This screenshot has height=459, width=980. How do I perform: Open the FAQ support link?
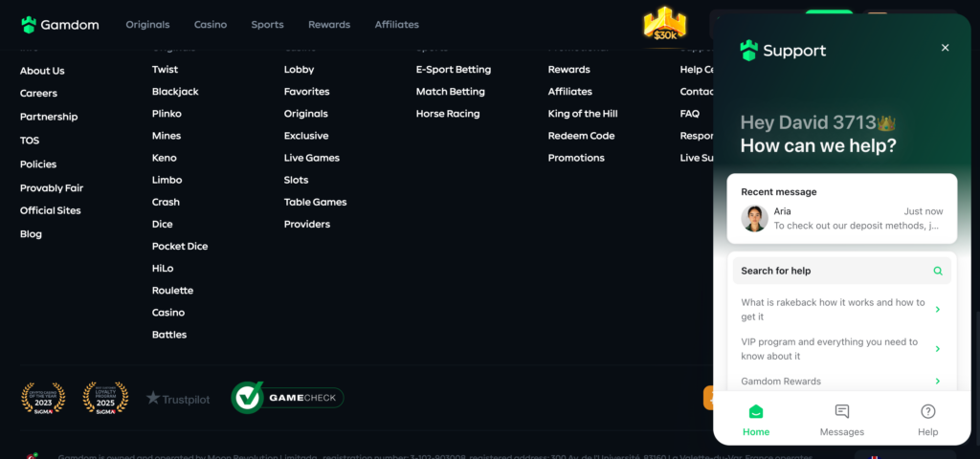[690, 114]
